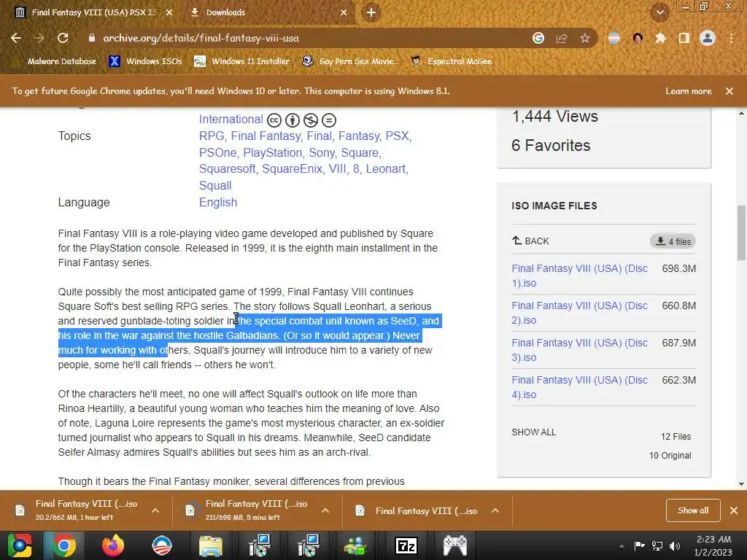This screenshot has height=560, width=747.
Task: Open the Malware Database bookmark
Action: (61, 61)
